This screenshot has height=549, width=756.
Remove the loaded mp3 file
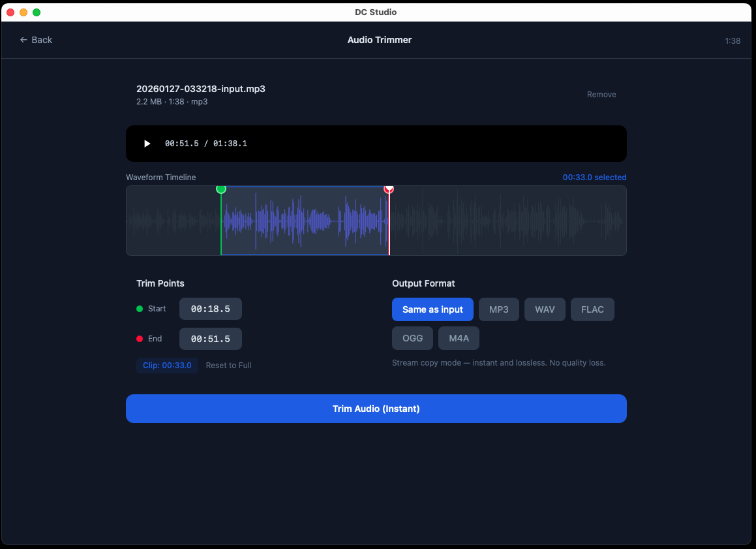pyautogui.click(x=601, y=94)
